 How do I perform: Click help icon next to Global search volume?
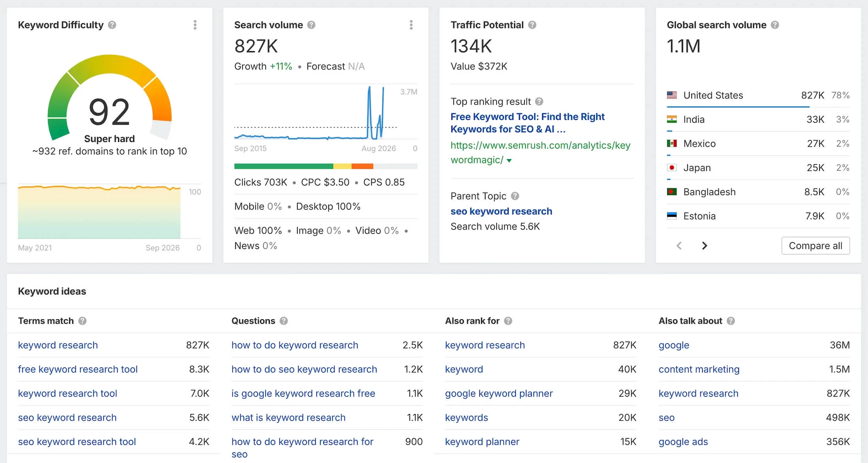pyautogui.click(x=775, y=25)
